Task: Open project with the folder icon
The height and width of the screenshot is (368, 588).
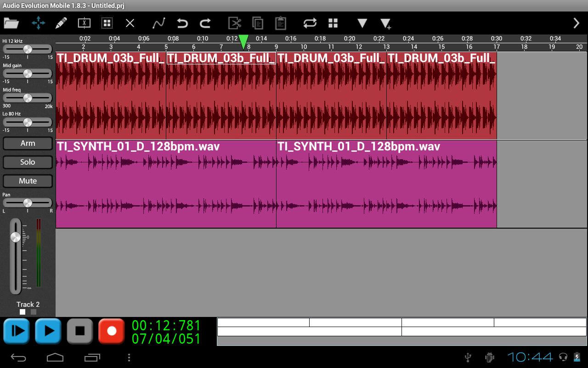Action: coord(11,23)
